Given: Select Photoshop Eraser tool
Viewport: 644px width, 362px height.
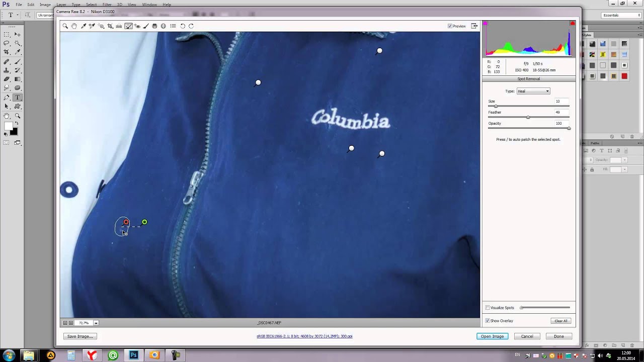Looking at the screenshot, I should [x=7, y=79].
